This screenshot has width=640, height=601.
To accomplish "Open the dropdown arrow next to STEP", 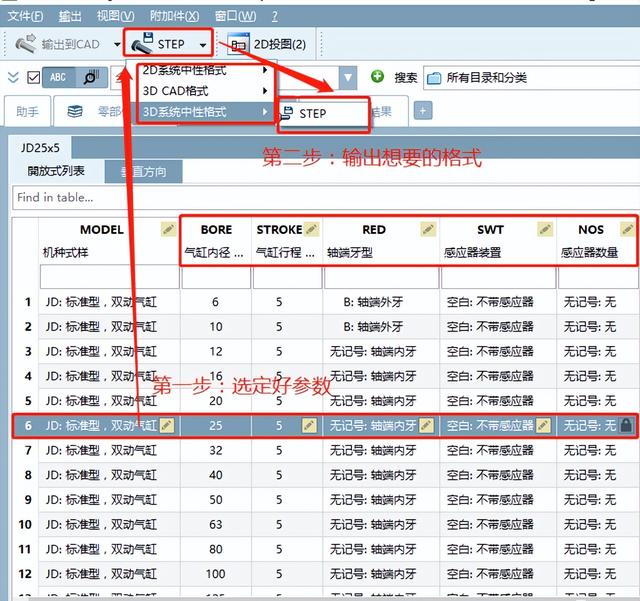I will 204,44.
